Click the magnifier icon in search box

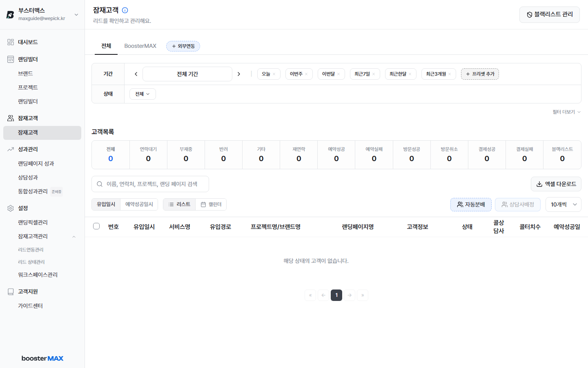pyautogui.click(x=100, y=184)
